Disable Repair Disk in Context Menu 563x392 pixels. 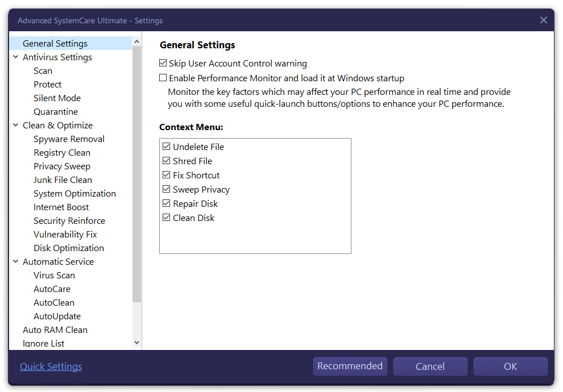tap(166, 203)
